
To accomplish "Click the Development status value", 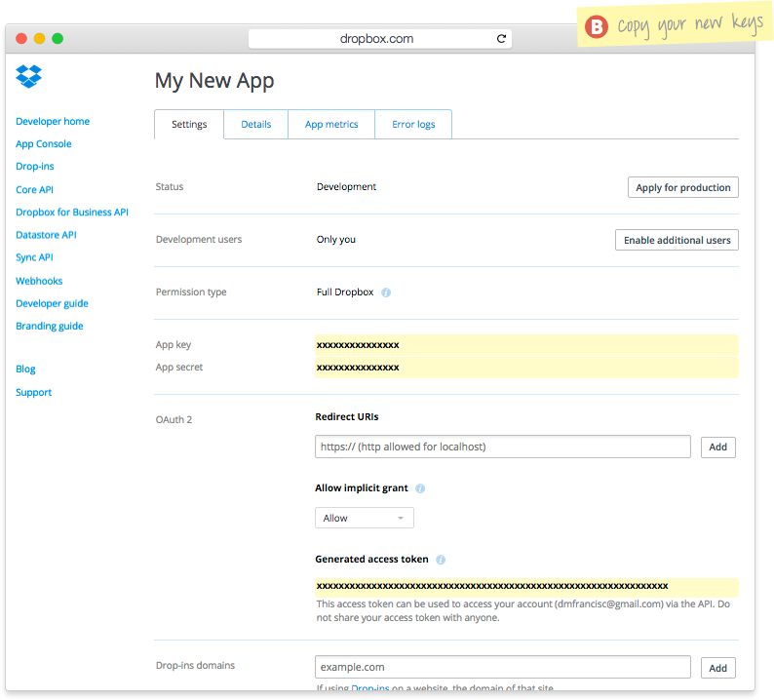I will 346,186.
